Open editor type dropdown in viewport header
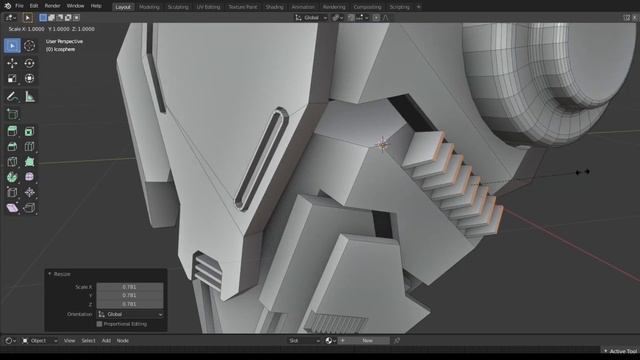The width and height of the screenshot is (640, 360). point(11,18)
